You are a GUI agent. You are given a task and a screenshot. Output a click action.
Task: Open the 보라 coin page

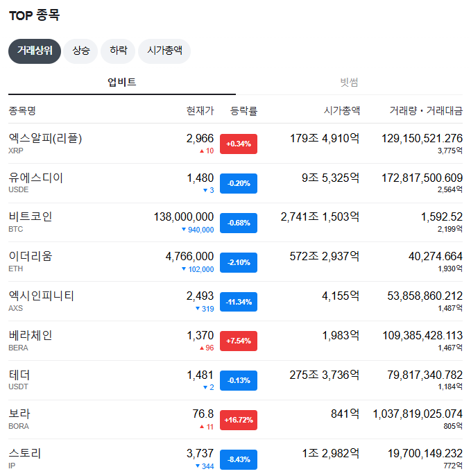[19, 414]
